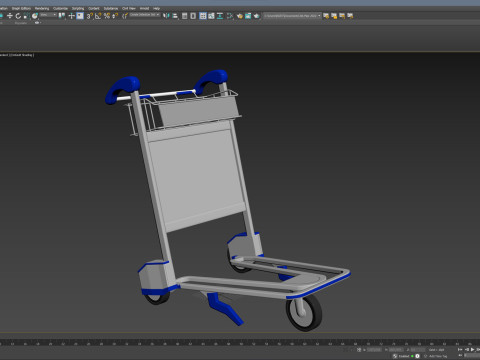Image resolution: width=480 pixels, height=360 pixels.
Task: Open the Render Setup teapot icon
Action: (x=240, y=16)
